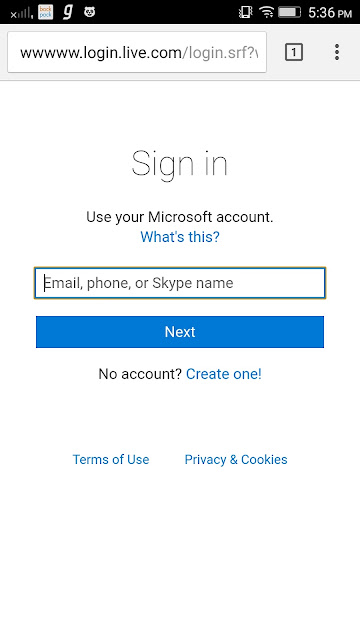Tap the signal strength status icon
The height and width of the screenshot is (640, 360).
(x=22, y=13)
